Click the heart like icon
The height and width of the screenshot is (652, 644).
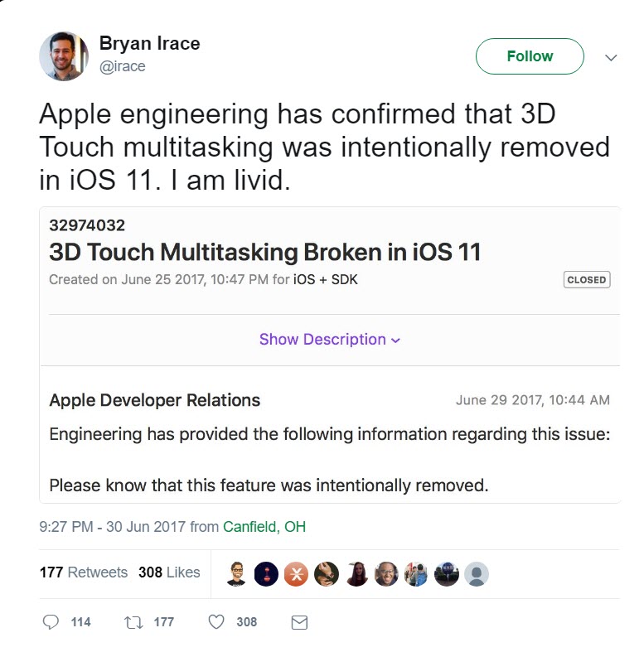(216, 621)
